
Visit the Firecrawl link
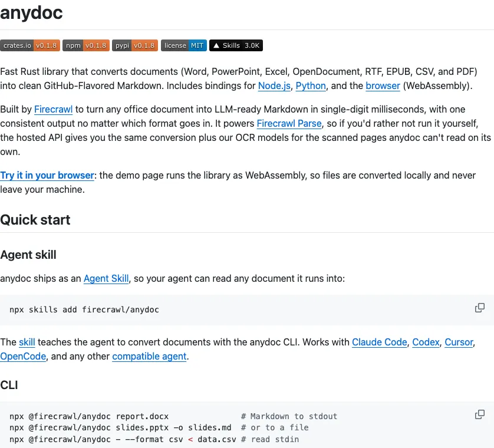53,109
